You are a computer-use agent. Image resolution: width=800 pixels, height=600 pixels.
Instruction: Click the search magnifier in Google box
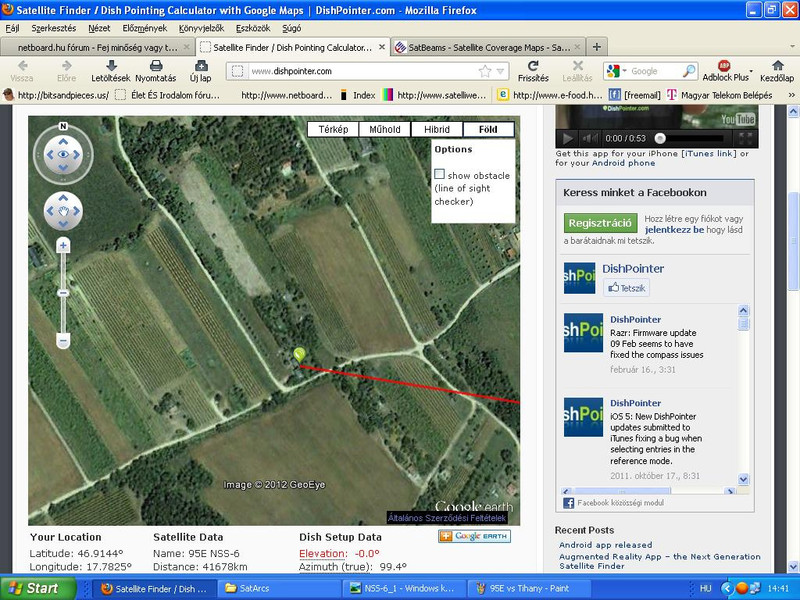(x=689, y=71)
